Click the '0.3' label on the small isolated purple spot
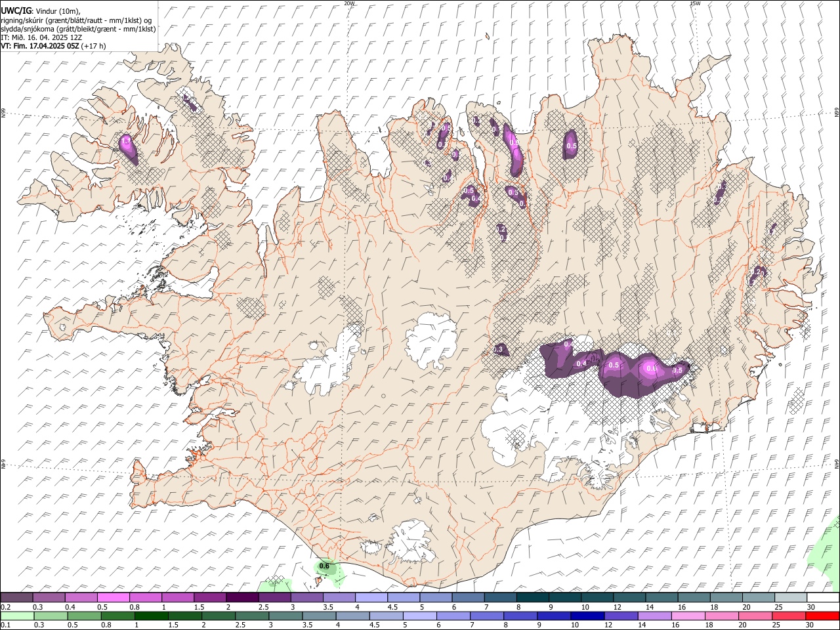The height and width of the screenshot is (630, 840). [x=499, y=350]
